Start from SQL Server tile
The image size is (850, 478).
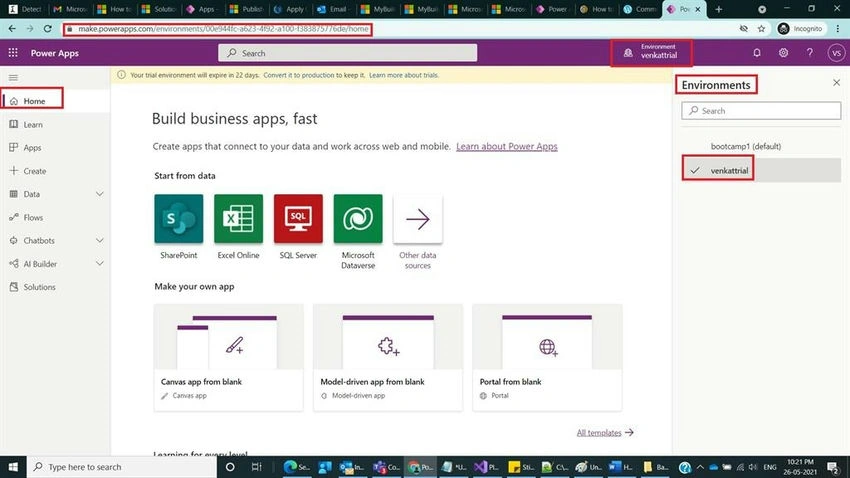click(x=298, y=219)
